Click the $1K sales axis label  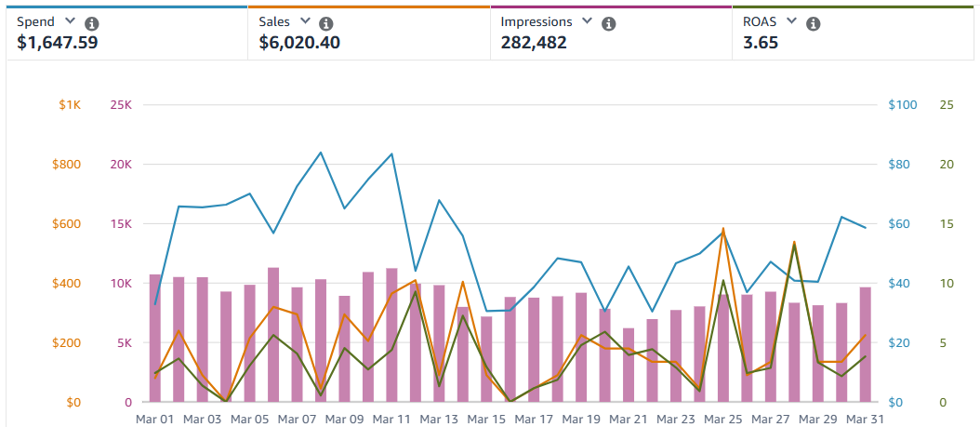click(x=70, y=105)
